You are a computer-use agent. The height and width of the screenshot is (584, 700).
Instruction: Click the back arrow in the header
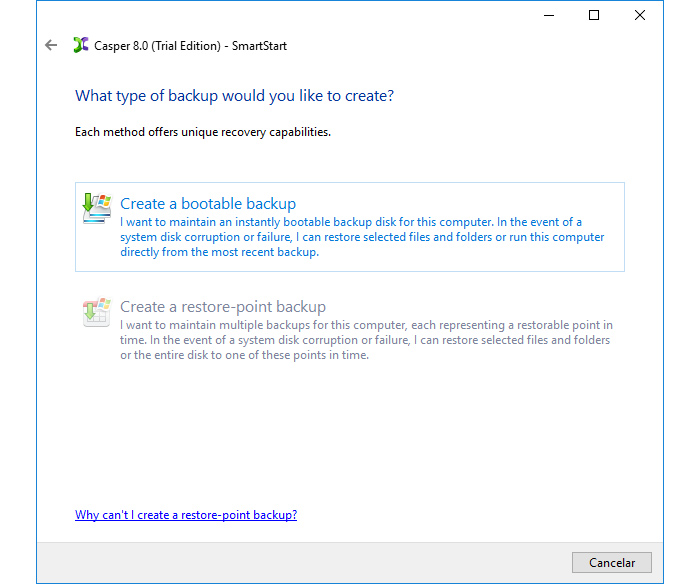[51, 45]
